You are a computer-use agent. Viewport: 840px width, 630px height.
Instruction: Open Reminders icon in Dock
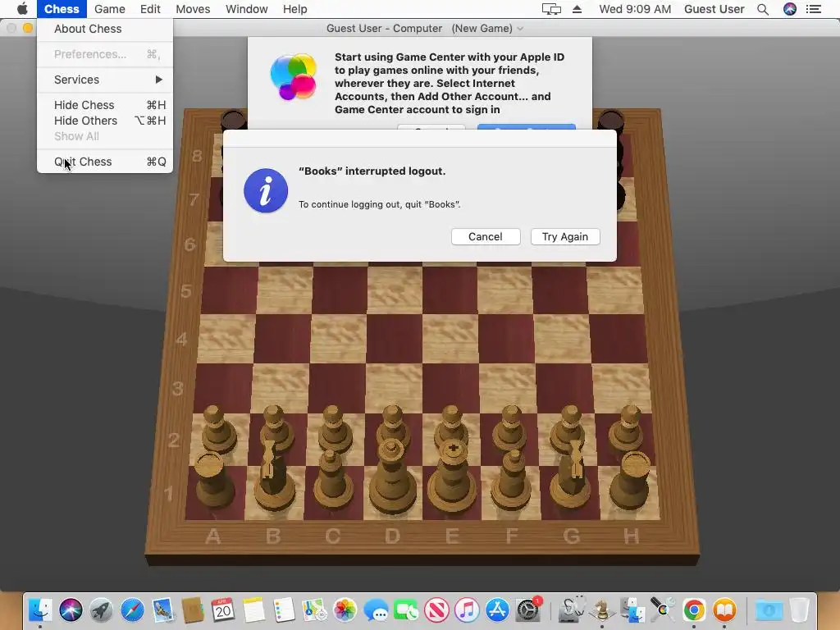coord(284,609)
